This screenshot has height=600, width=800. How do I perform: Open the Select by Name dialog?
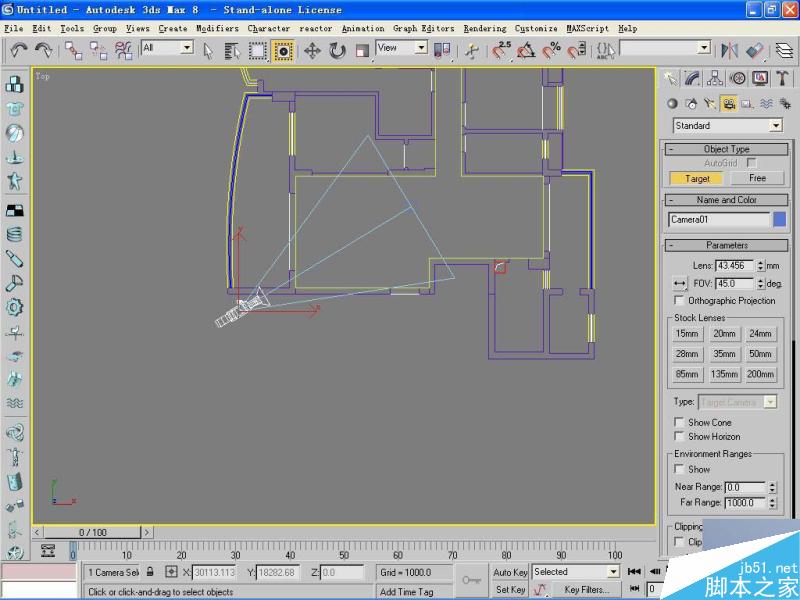click(232, 48)
